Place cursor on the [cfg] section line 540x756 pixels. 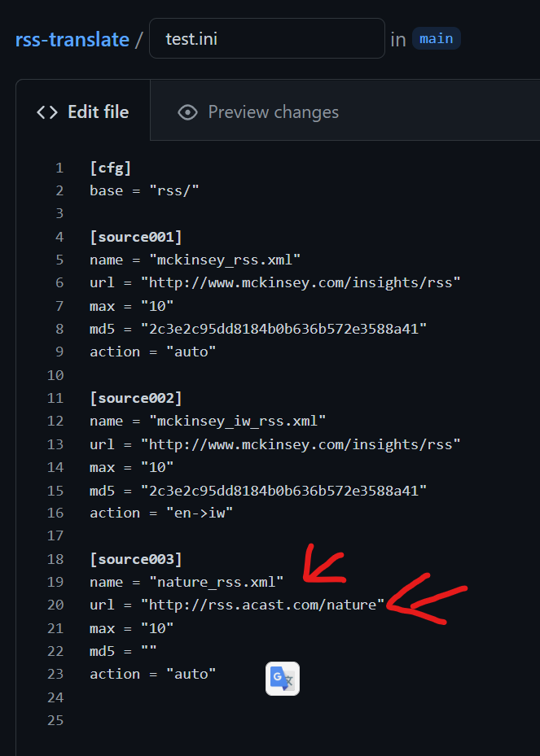pos(111,168)
